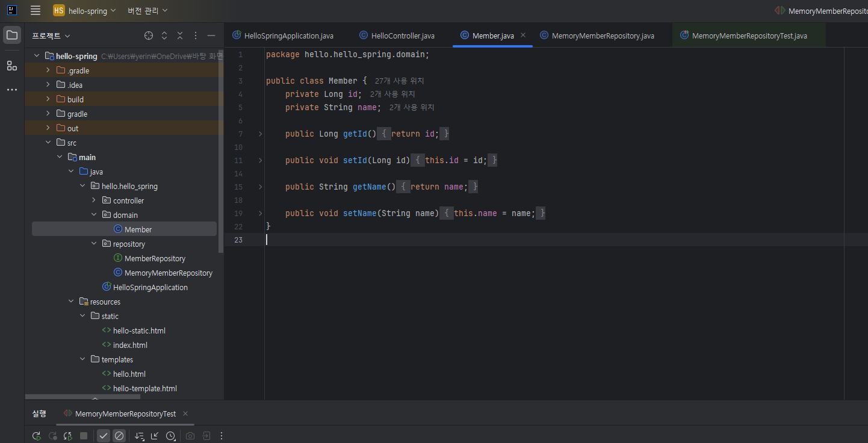Close the Member.java tab

[523, 35]
